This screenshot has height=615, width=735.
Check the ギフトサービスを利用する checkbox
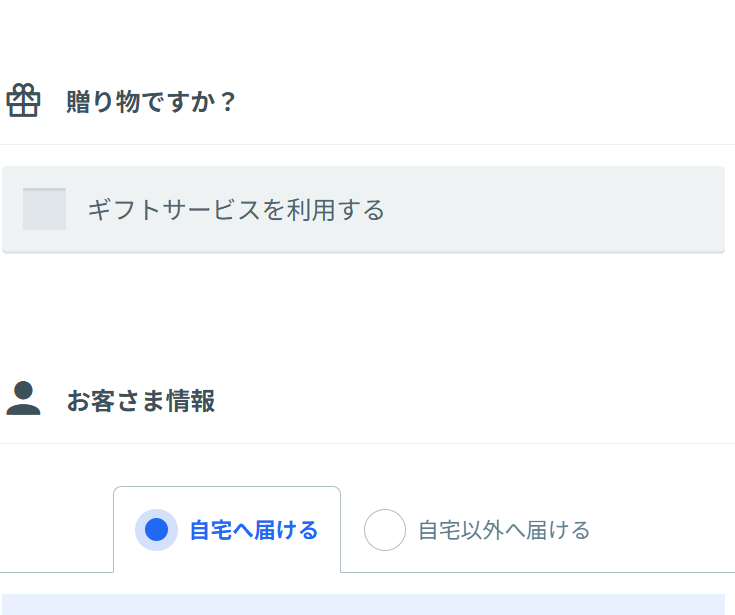[x=44, y=209]
